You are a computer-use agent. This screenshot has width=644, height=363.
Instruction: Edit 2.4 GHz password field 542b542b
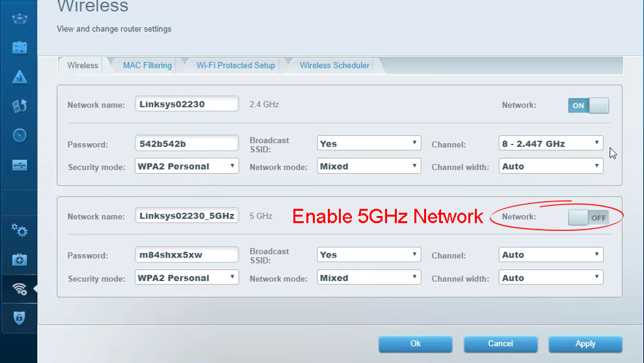click(x=187, y=143)
